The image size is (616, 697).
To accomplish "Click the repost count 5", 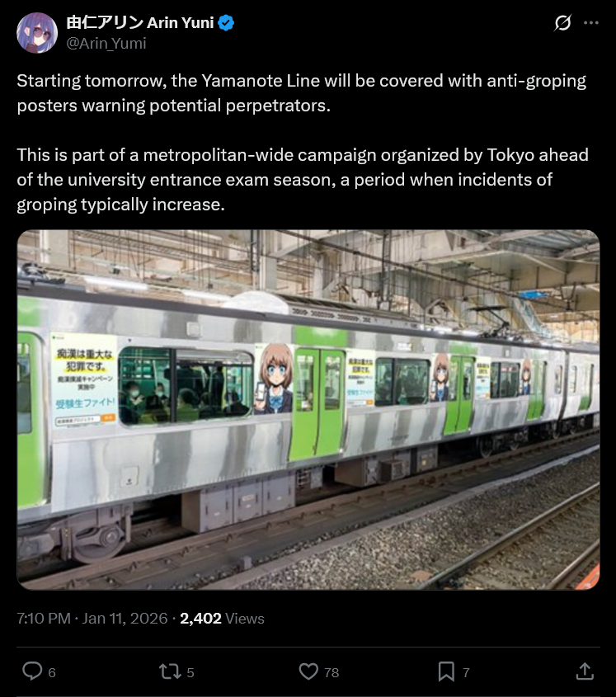I will tap(190, 672).
